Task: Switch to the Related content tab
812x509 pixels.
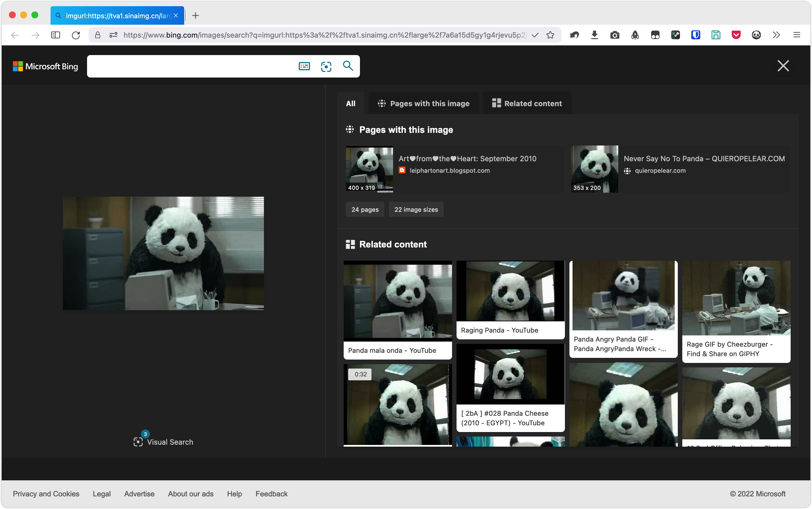Action: click(527, 103)
